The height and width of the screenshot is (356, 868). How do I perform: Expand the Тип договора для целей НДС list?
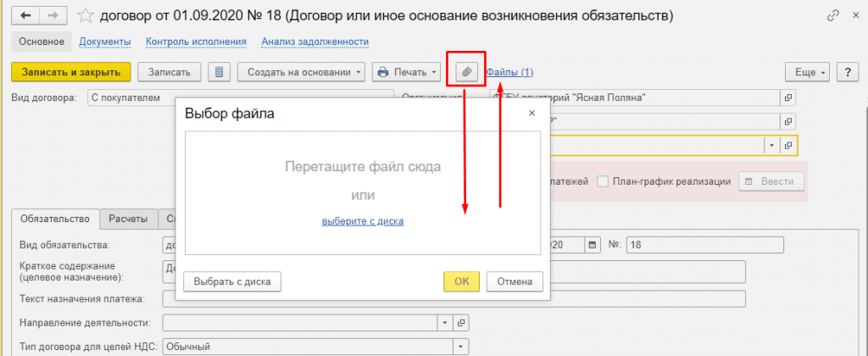460,346
